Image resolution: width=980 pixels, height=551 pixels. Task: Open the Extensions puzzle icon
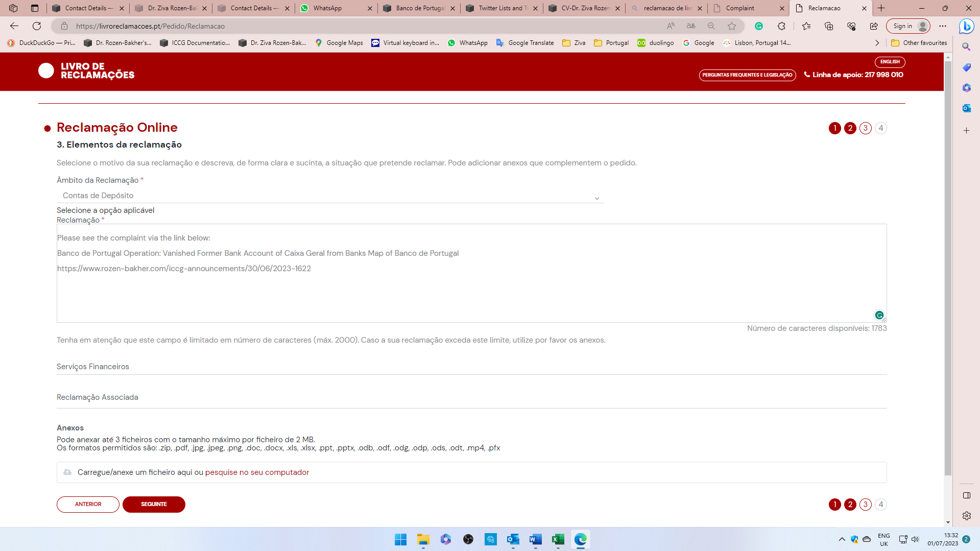781,26
